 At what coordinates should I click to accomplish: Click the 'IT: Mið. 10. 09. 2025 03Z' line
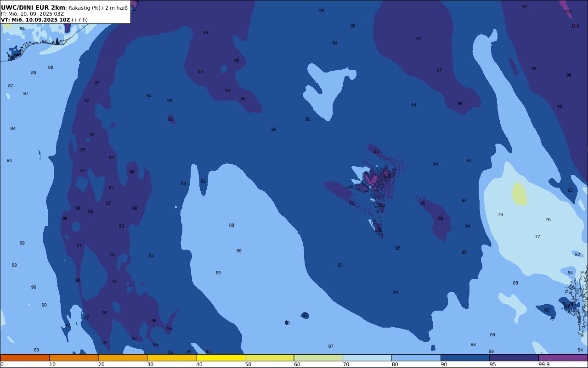(x=32, y=14)
